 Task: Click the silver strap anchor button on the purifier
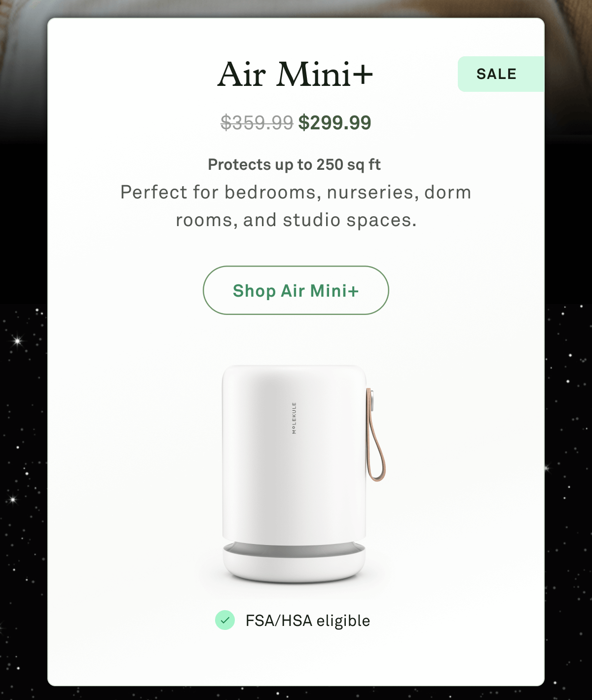pyautogui.click(x=371, y=401)
